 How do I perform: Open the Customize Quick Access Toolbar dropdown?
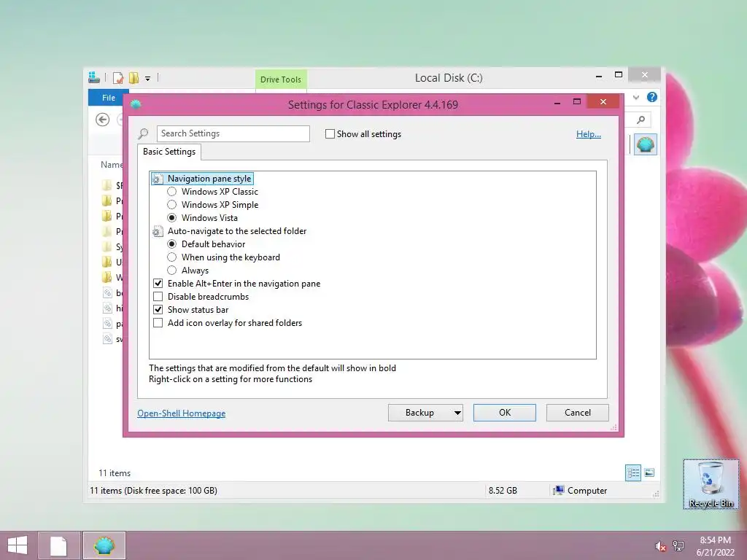(147, 79)
